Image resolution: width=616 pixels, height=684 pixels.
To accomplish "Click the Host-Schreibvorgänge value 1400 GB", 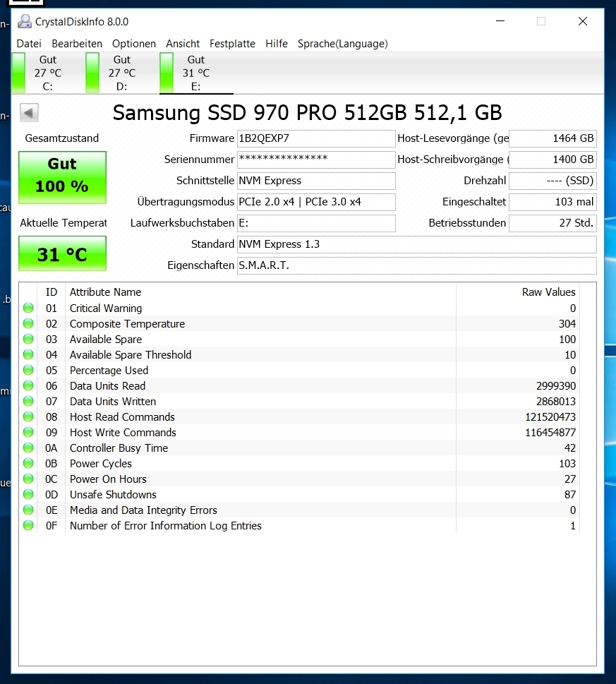I will coord(552,160).
